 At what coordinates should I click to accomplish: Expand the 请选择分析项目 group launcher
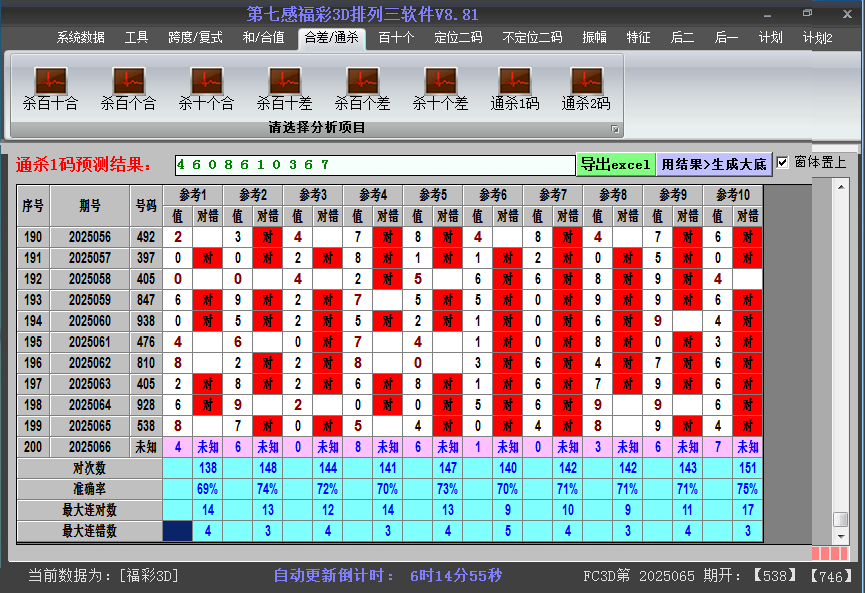tap(615, 129)
